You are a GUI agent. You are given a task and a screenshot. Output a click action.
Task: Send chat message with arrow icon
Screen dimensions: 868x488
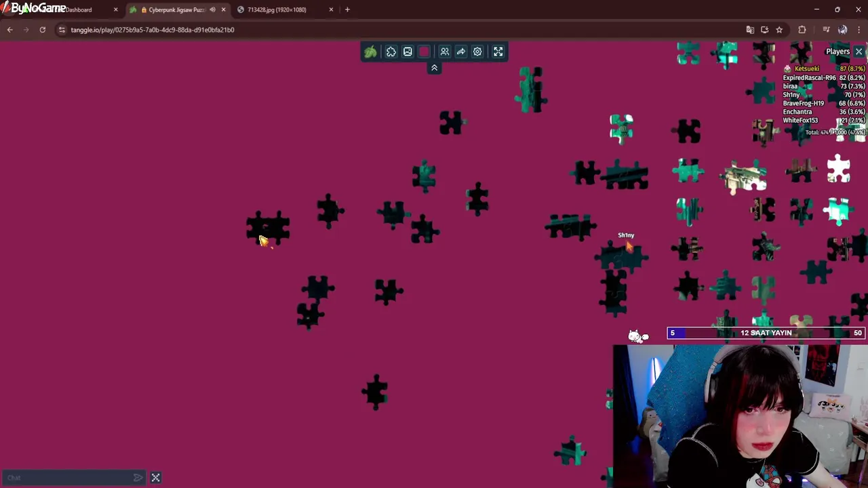tap(138, 478)
